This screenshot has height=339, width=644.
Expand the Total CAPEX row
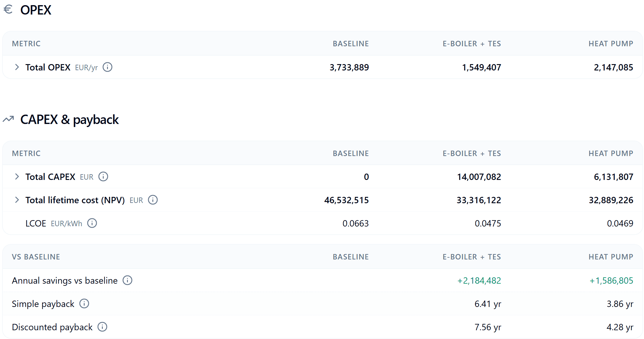(17, 177)
